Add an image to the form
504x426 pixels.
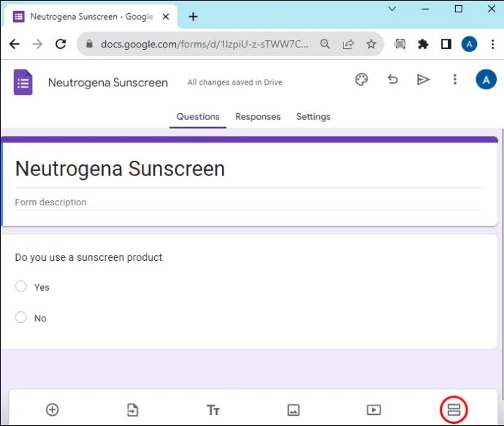click(293, 410)
